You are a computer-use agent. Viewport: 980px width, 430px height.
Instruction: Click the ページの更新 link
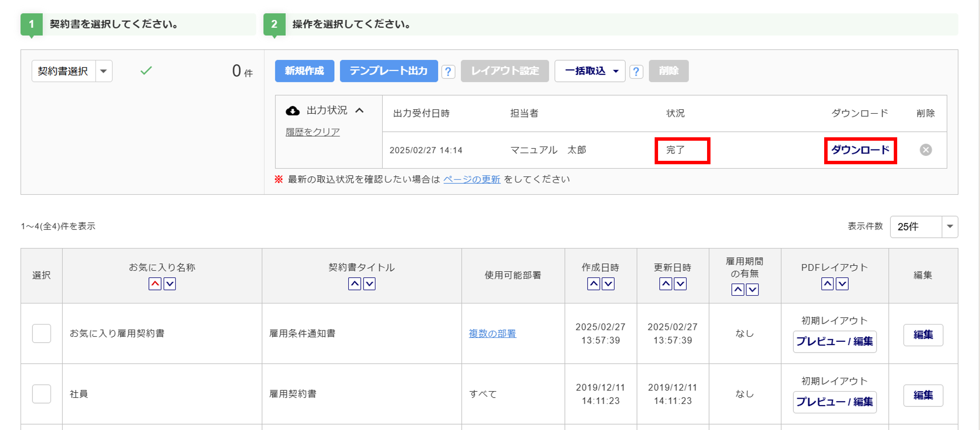pyautogui.click(x=471, y=179)
